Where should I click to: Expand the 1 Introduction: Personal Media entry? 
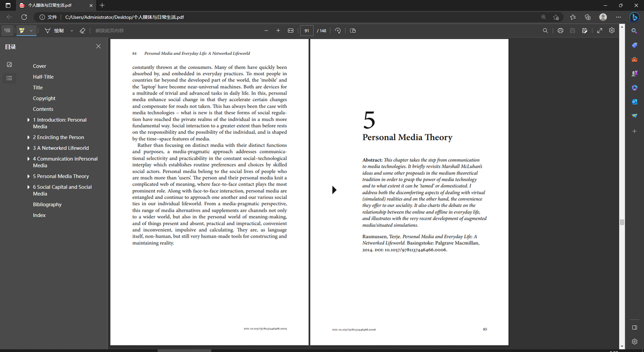[x=28, y=120]
